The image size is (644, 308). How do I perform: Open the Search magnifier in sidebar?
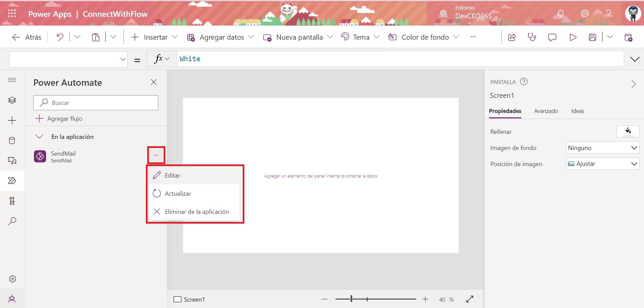click(12, 221)
